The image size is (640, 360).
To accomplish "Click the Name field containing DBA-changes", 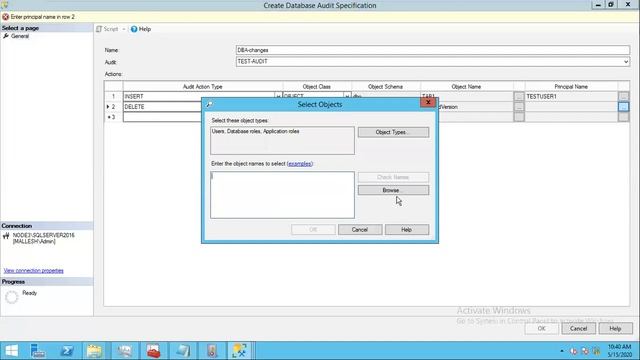I will (433, 50).
